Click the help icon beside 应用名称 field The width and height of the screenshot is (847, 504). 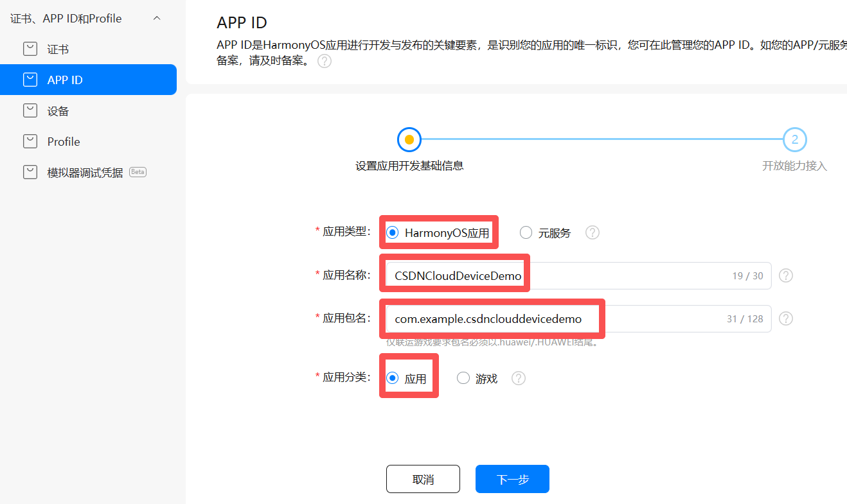(786, 275)
